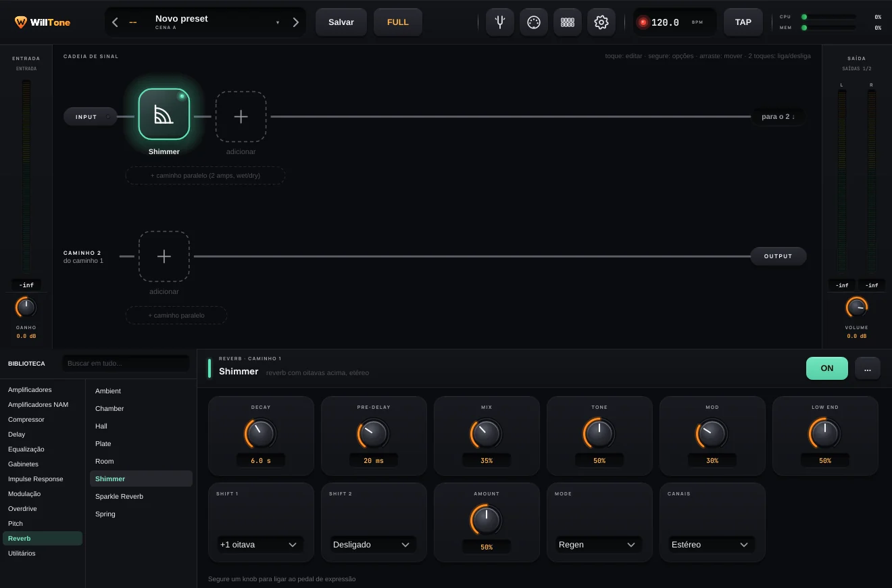The height and width of the screenshot is (588, 892).
Task: Click the Amount knob
Action: coord(487,520)
